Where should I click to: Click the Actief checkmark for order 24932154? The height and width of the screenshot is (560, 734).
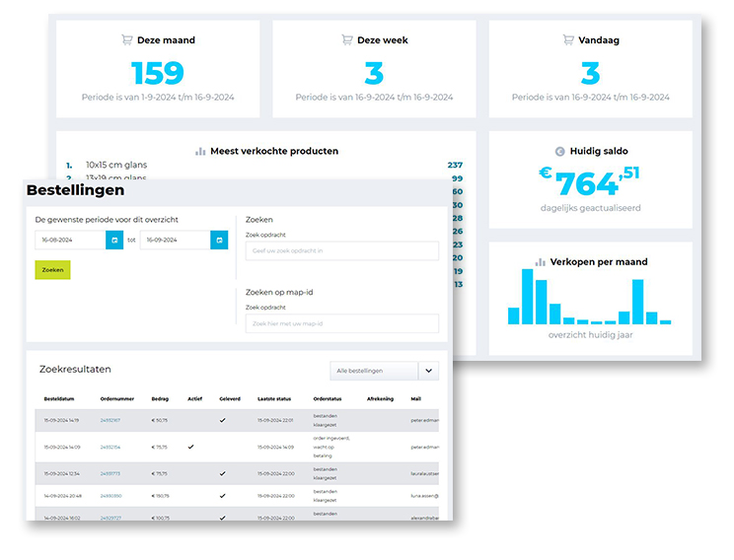pos(190,447)
